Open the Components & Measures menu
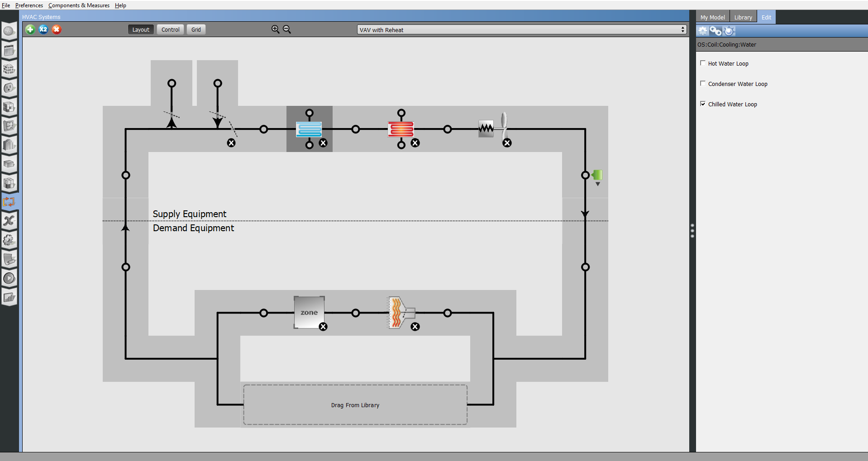Screen dimensions: 868x461 (79, 5)
